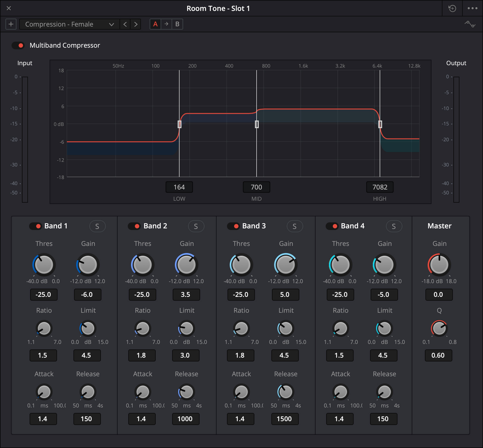The width and height of the screenshot is (483, 448).
Task: Click the Master Gain knob
Action: coord(439,265)
